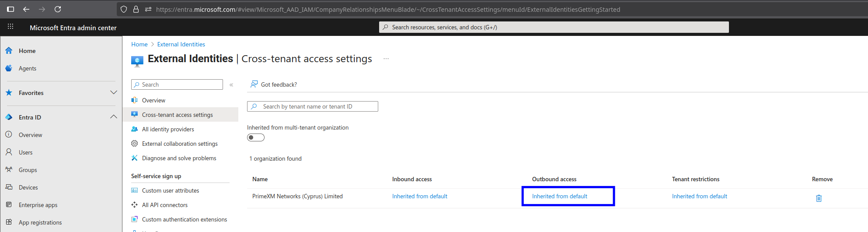Open All identity providers menu item

tap(168, 129)
